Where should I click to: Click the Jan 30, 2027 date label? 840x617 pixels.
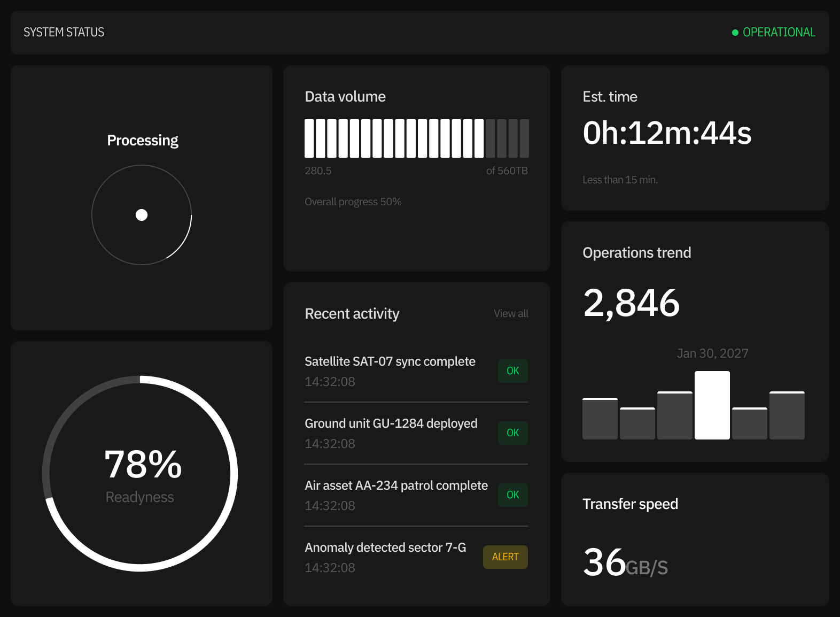712,353
